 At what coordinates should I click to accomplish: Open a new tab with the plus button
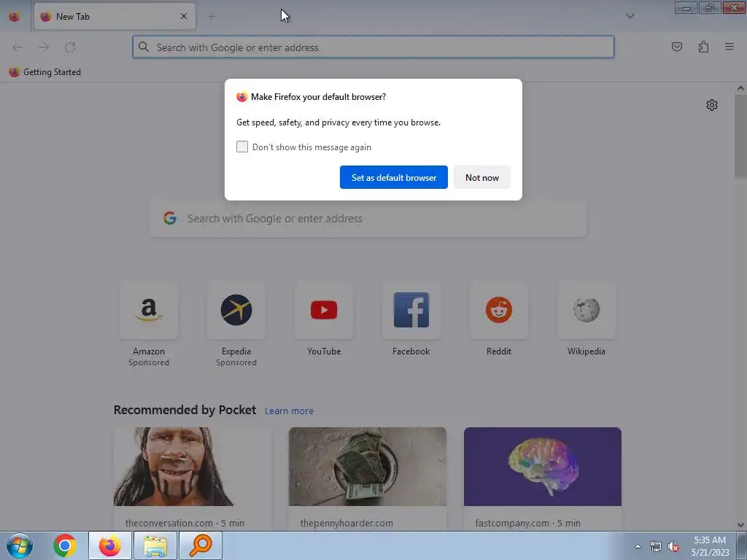click(212, 17)
